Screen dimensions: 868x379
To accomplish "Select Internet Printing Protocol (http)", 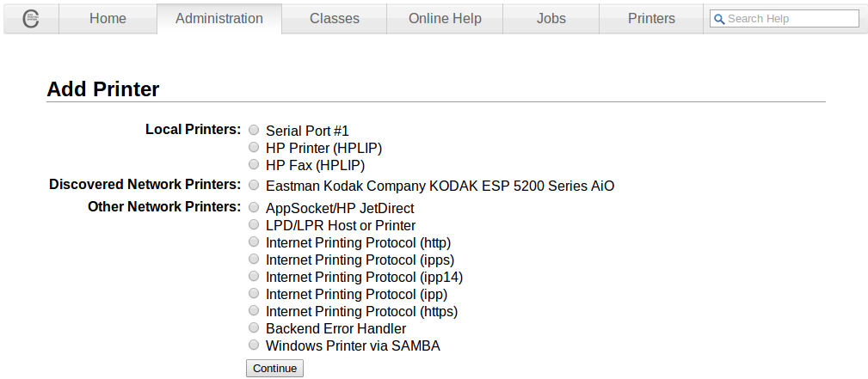I will click(254, 241).
